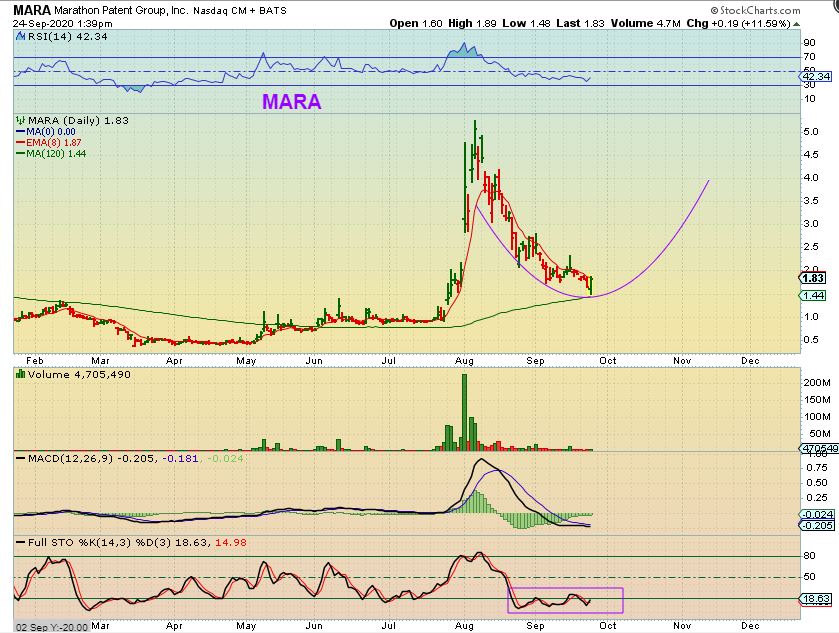Click the 1.83 last-price tag on price axis

813,278
